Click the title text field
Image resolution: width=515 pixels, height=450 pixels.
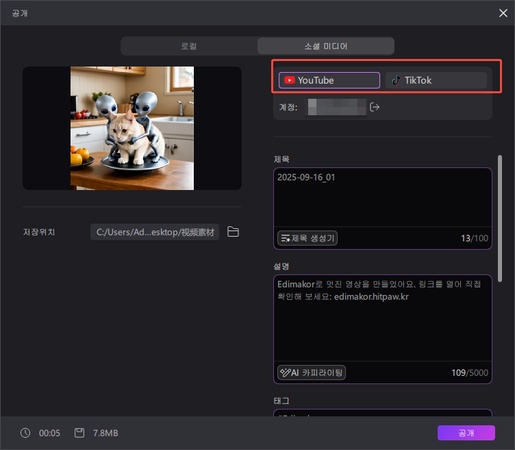click(382, 197)
